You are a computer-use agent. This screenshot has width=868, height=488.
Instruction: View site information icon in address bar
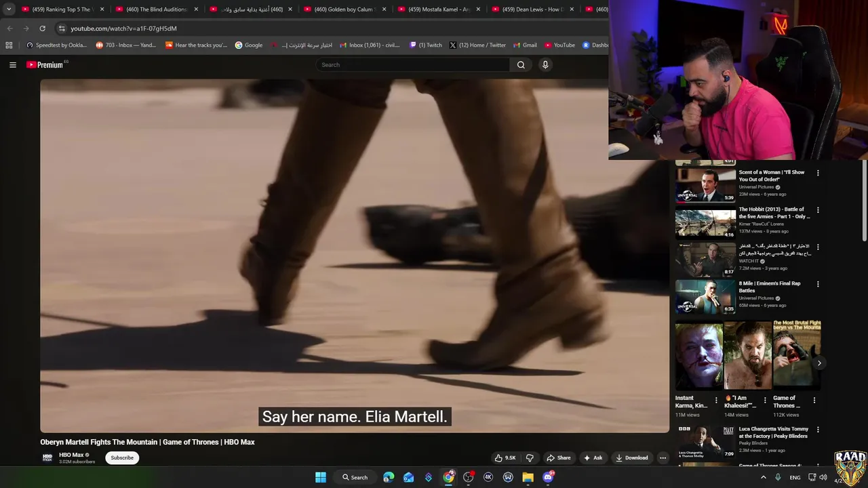point(62,28)
